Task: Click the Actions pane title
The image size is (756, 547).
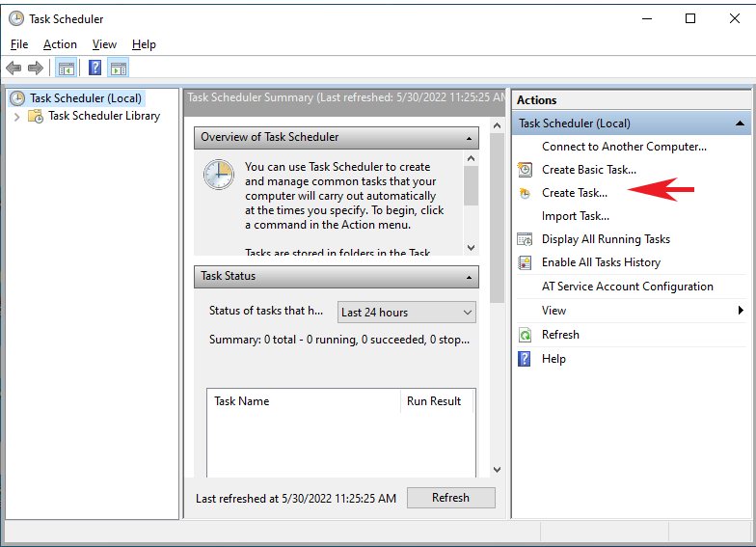Action: (536, 100)
